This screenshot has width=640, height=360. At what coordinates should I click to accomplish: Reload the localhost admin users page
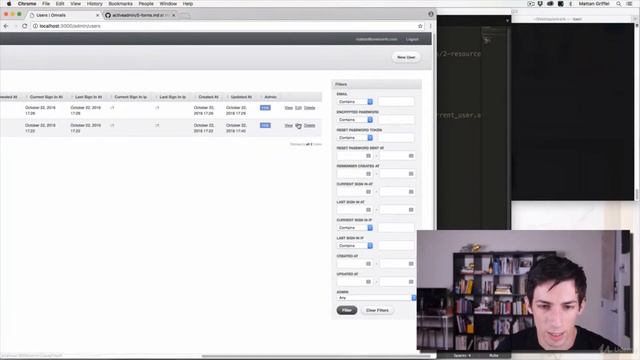(x=25, y=26)
